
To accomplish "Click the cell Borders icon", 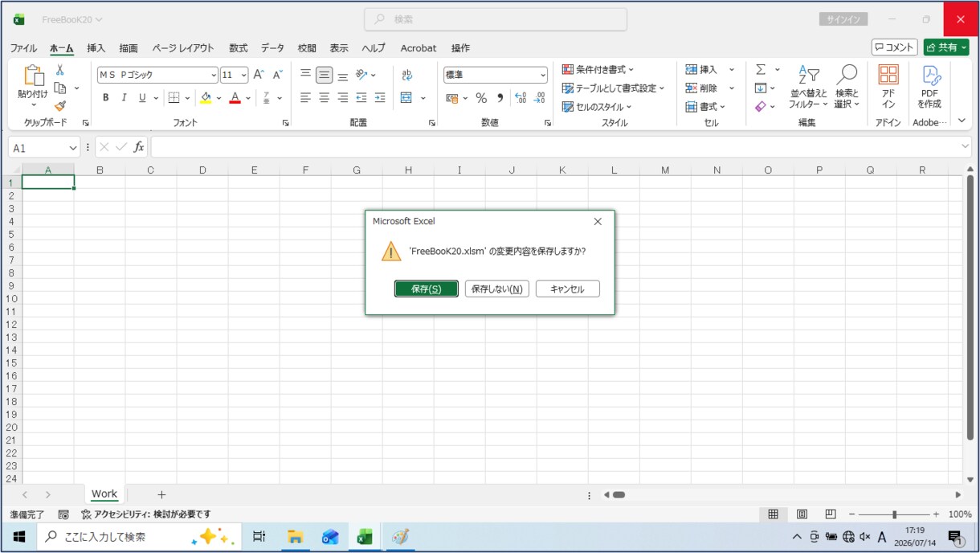I will click(174, 98).
